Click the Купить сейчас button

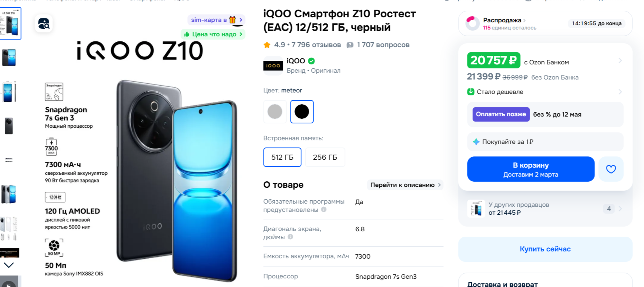545,249
